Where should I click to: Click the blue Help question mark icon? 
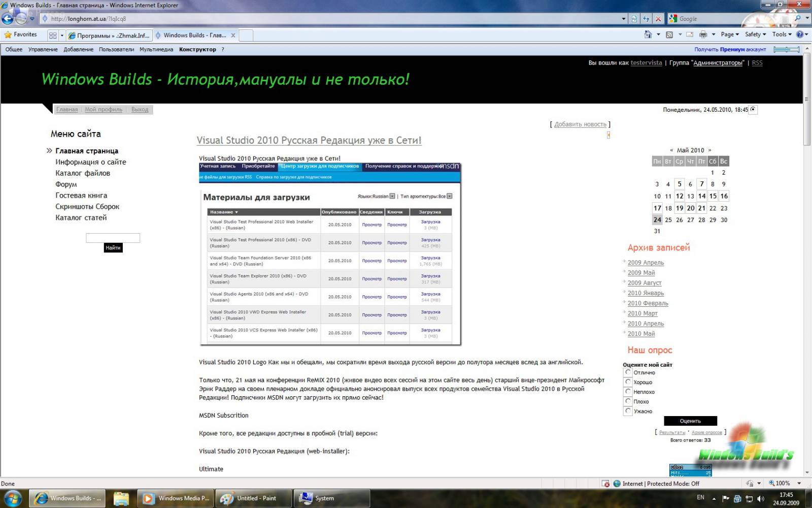[x=800, y=35]
